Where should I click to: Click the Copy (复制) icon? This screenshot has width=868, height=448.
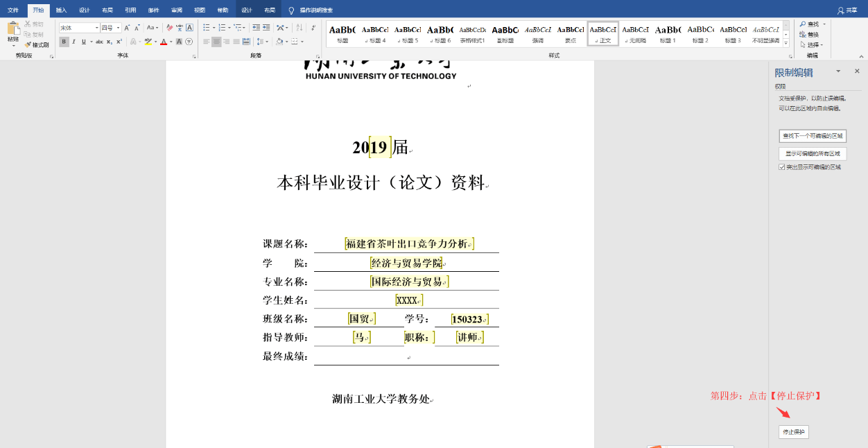(27, 34)
